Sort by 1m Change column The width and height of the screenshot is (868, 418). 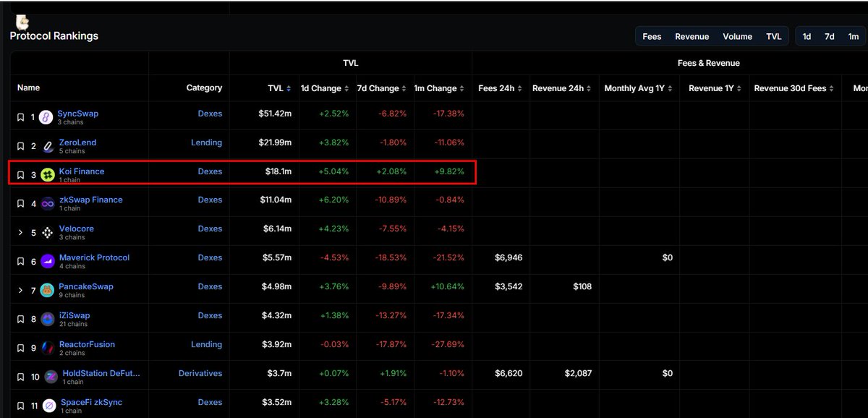(439, 88)
